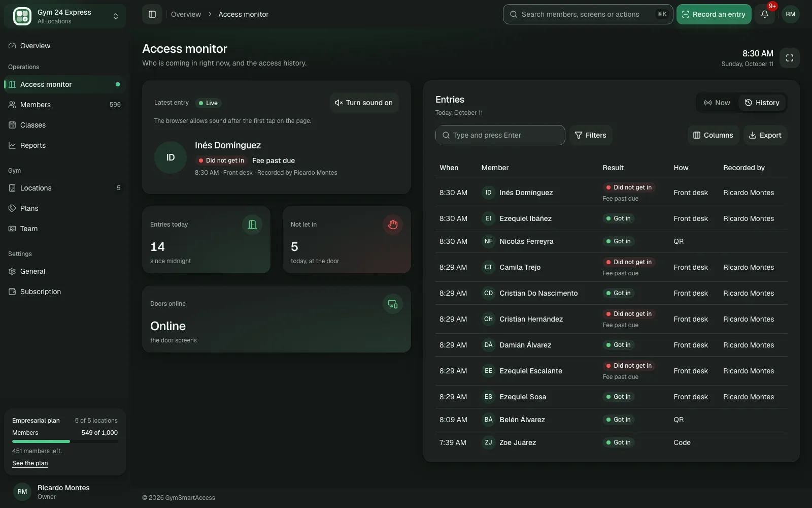Screen dimensions: 812x508
Task: Open General settings
Action: point(65,271)
